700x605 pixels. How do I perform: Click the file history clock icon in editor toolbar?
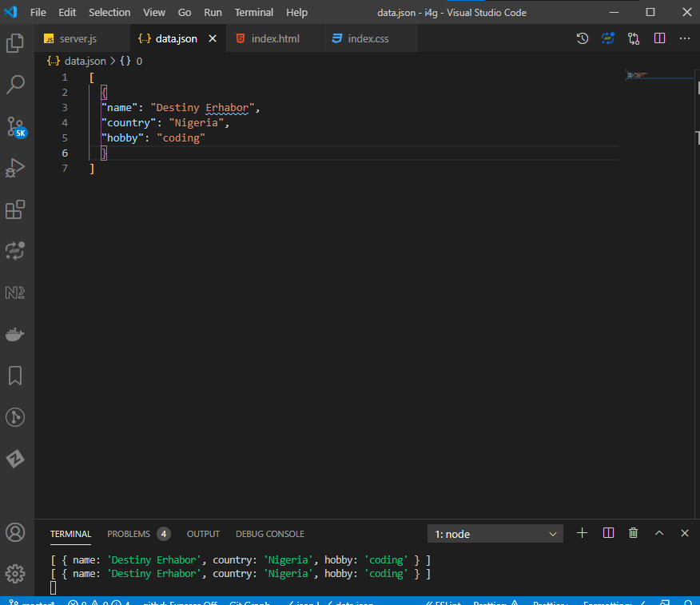pyautogui.click(x=583, y=38)
